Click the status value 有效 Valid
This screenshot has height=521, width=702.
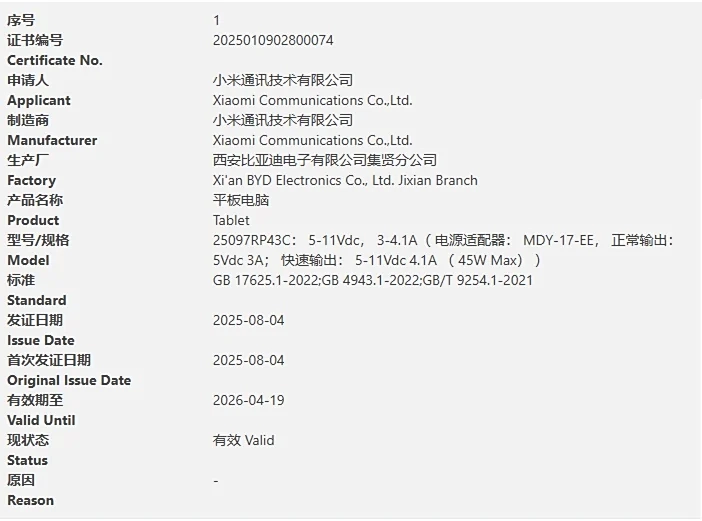click(243, 440)
